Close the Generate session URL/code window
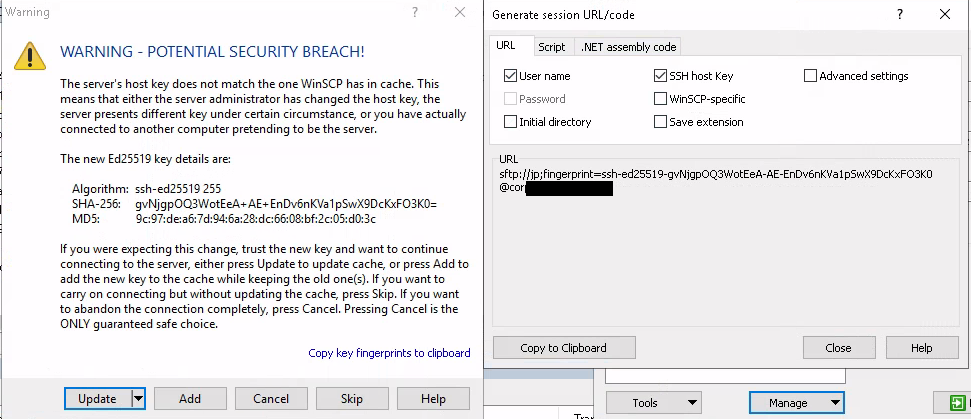The height and width of the screenshot is (419, 971). point(944,14)
